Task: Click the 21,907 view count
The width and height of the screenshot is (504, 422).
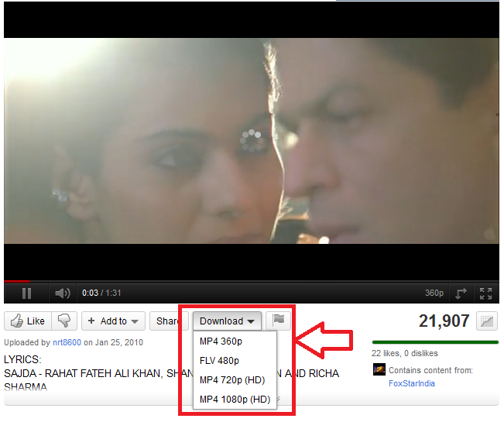Action: point(444,321)
